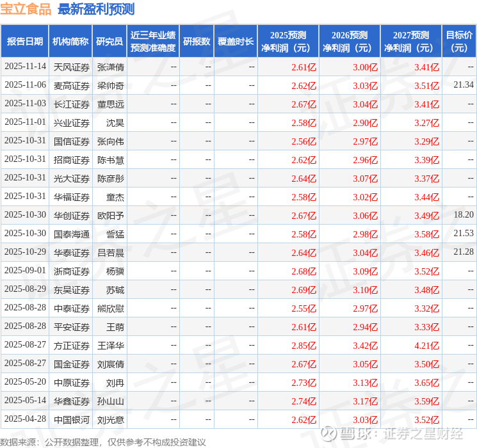Click researcher name 梁帅奇
Image resolution: width=477 pixels, height=448 pixels.
coord(111,86)
